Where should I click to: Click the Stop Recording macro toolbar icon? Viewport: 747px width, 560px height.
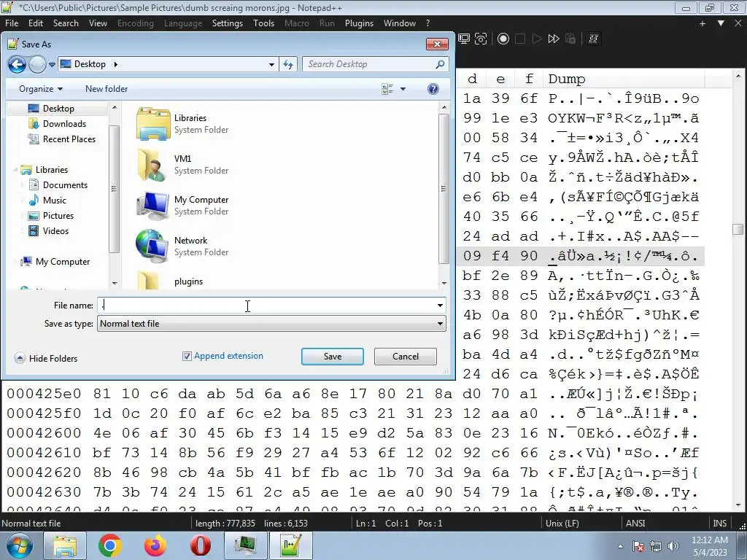[520, 39]
